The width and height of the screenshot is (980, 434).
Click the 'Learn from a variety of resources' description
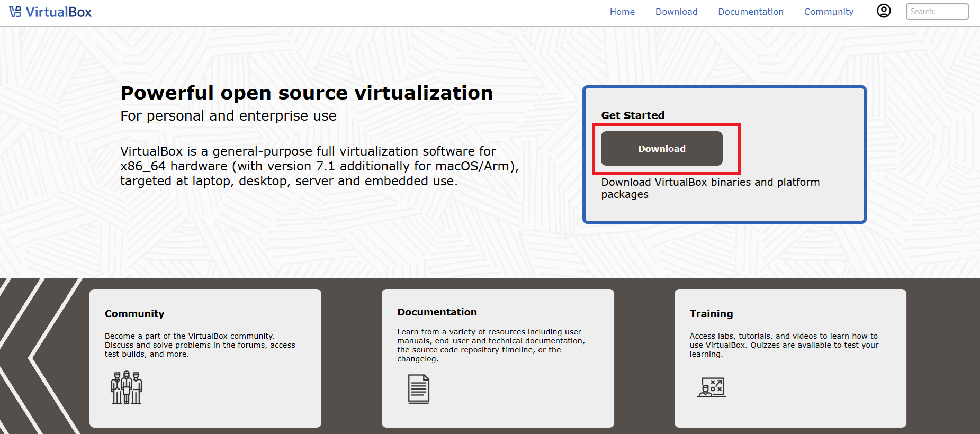click(x=491, y=345)
